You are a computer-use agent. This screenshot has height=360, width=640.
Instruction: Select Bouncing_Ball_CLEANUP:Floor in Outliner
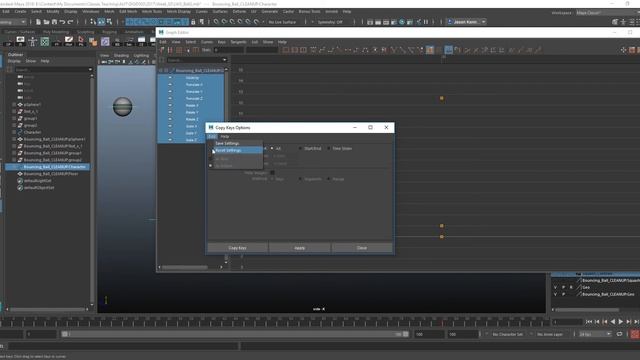coord(51,174)
